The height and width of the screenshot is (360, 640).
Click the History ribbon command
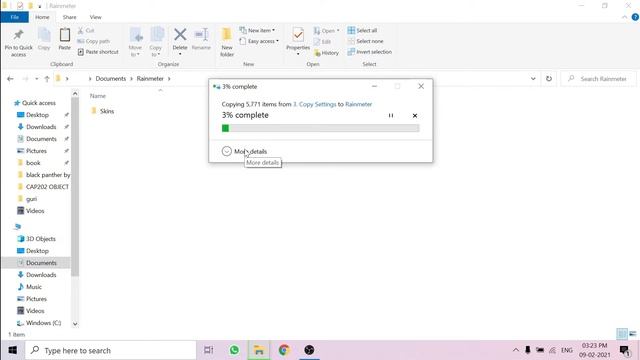(326, 53)
